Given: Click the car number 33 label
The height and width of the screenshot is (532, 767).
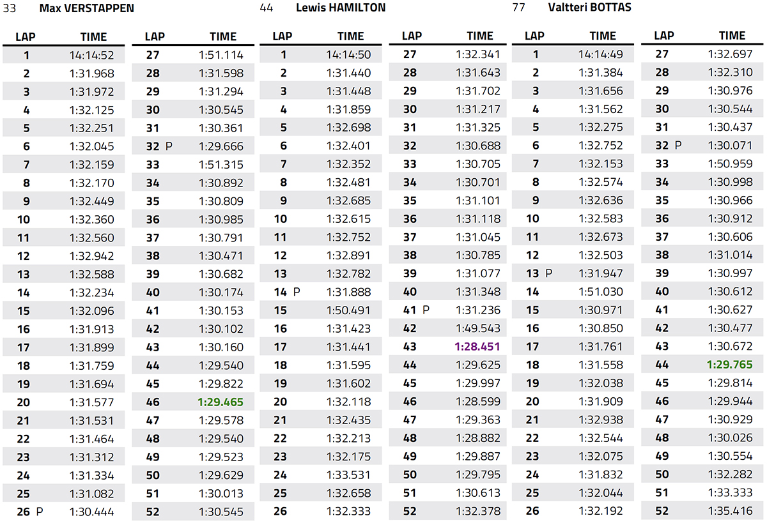Looking at the screenshot, I should (10, 8).
